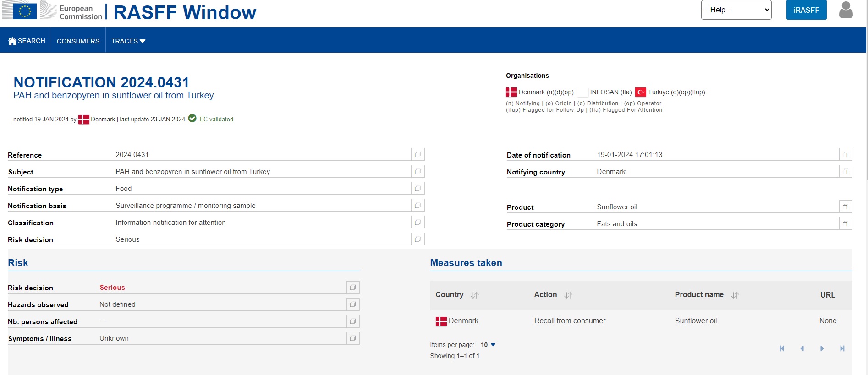Click the RASFF Window title
Screen dimensions: 868x375
pos(185,12)
